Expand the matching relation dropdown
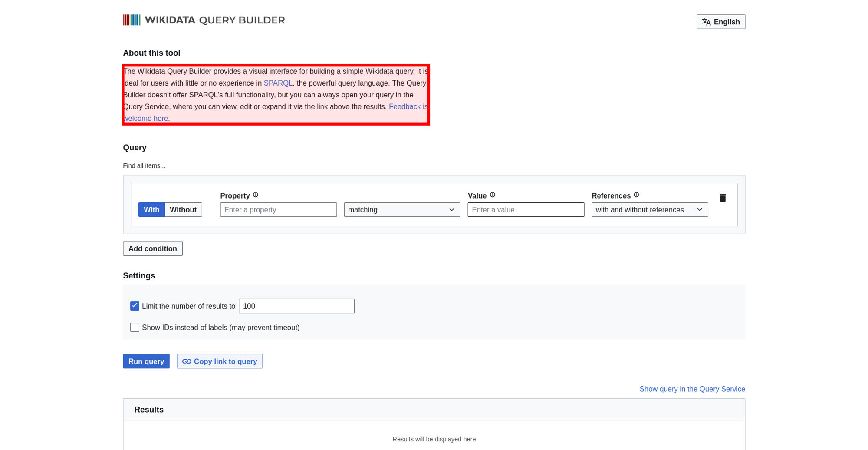This screenshot has width=868, height=450. 402,210
